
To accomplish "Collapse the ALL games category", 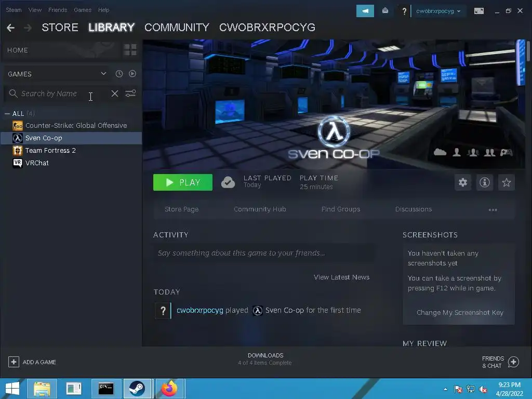I will pos(7,114).
